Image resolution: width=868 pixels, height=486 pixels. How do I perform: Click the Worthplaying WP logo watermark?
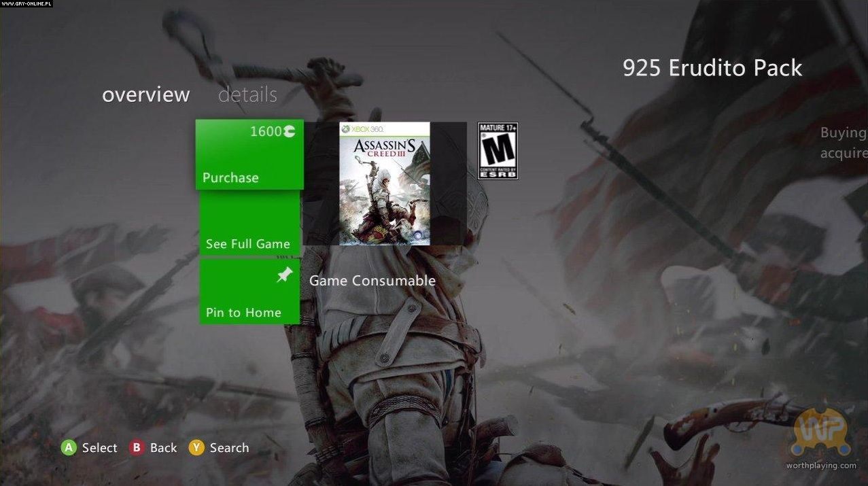[821, 432]
